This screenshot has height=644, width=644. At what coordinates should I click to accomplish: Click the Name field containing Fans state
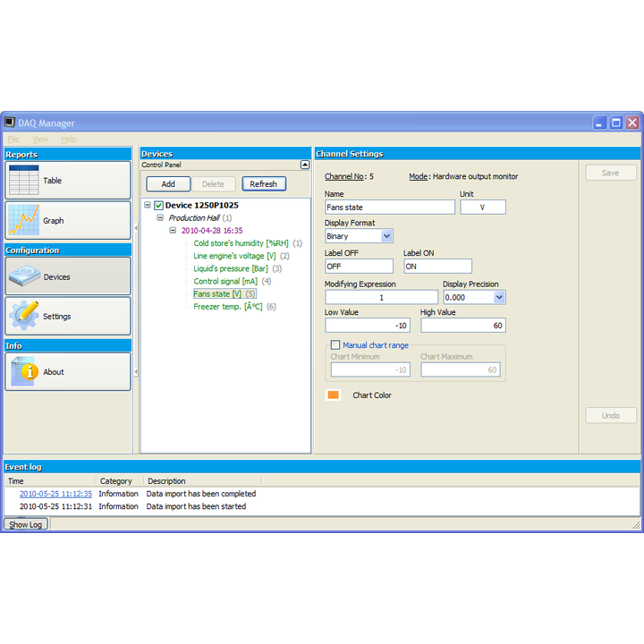click(x=389, y=208)
